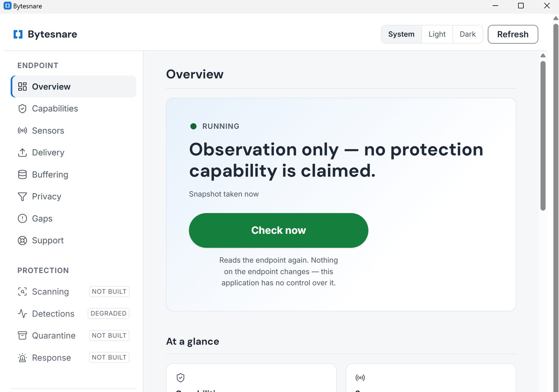This screenshot has width=559, height=392.
Task: Open the Support section
Action: 73,241
